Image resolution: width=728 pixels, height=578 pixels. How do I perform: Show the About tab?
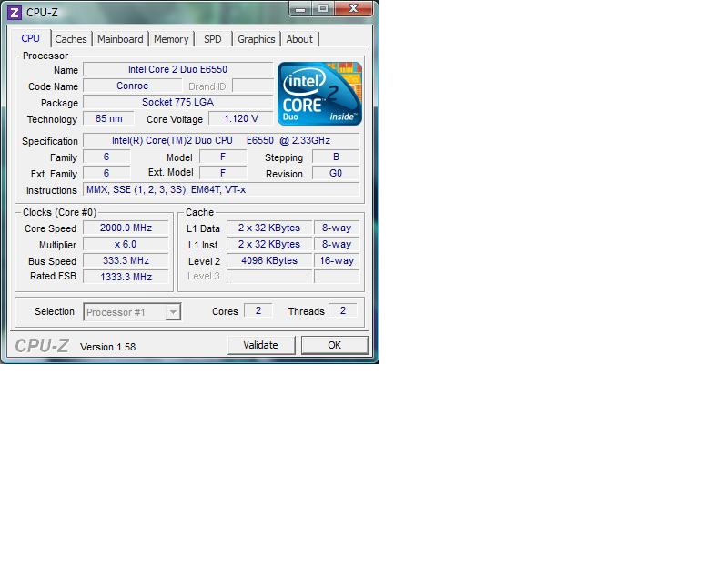pos(299,39)
